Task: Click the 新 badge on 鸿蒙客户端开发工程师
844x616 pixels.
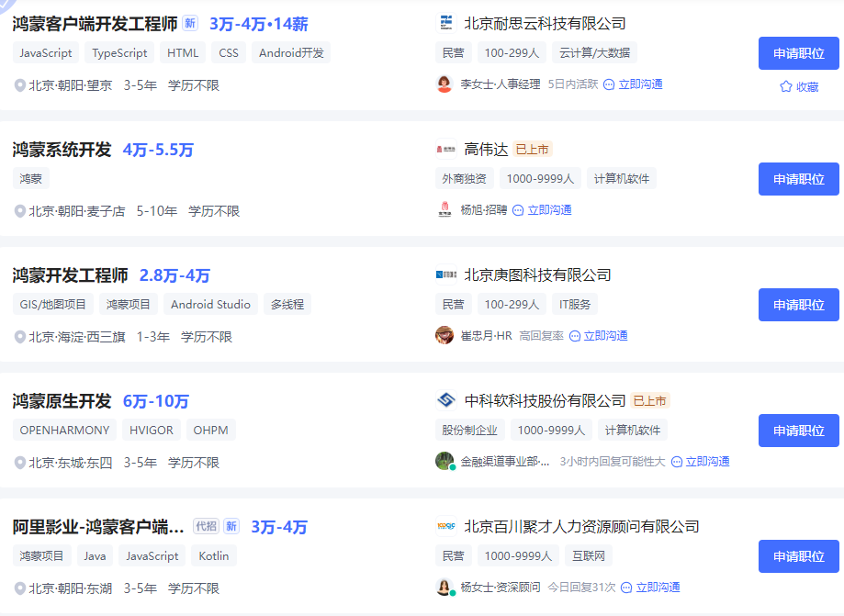Action: pos(190,23)
